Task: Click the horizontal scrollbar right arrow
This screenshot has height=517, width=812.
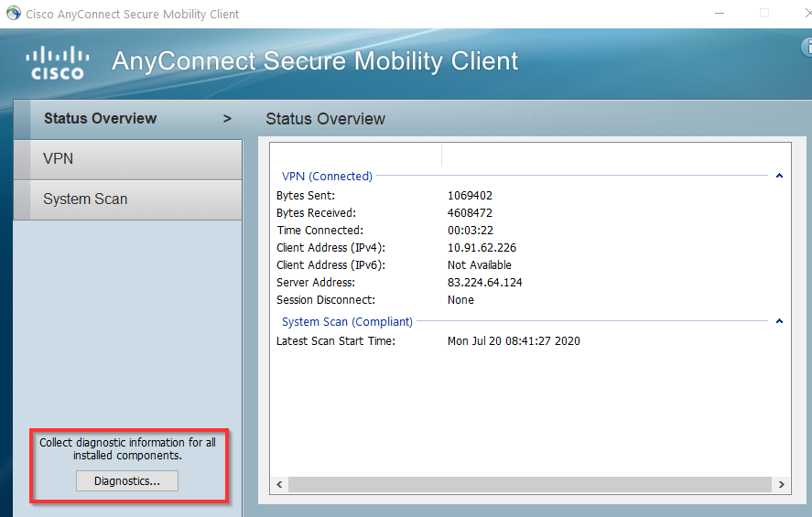Action: [x=782, y=484]
